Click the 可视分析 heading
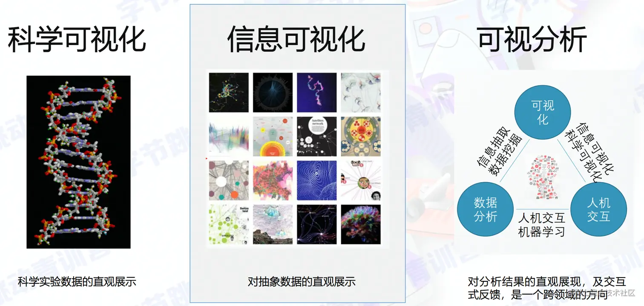Screen dimensions: 644x306 tap(532, 39)
